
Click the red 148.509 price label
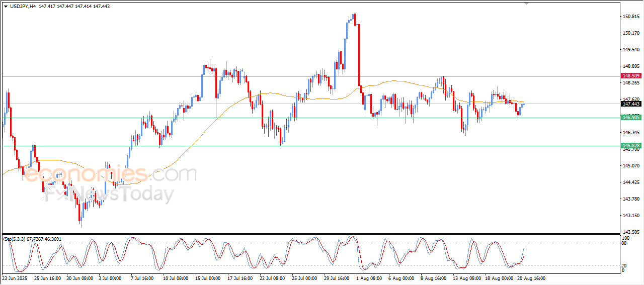point(631,76)
